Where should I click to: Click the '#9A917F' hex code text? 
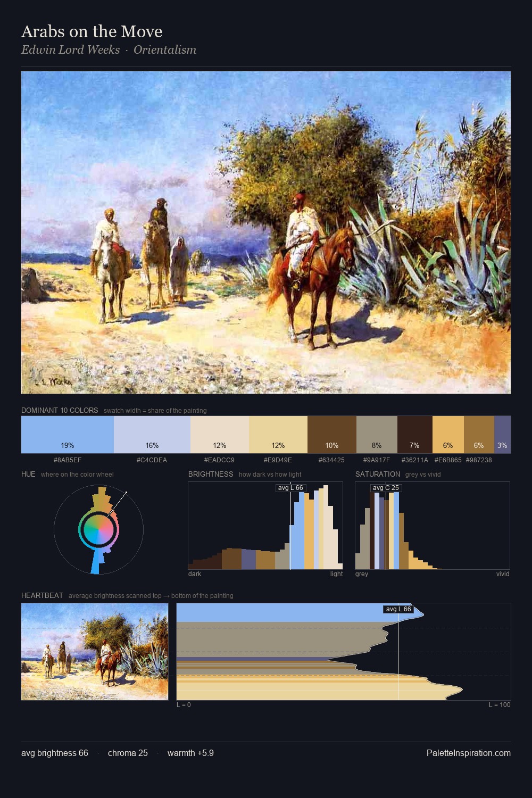tap(377, 460)
